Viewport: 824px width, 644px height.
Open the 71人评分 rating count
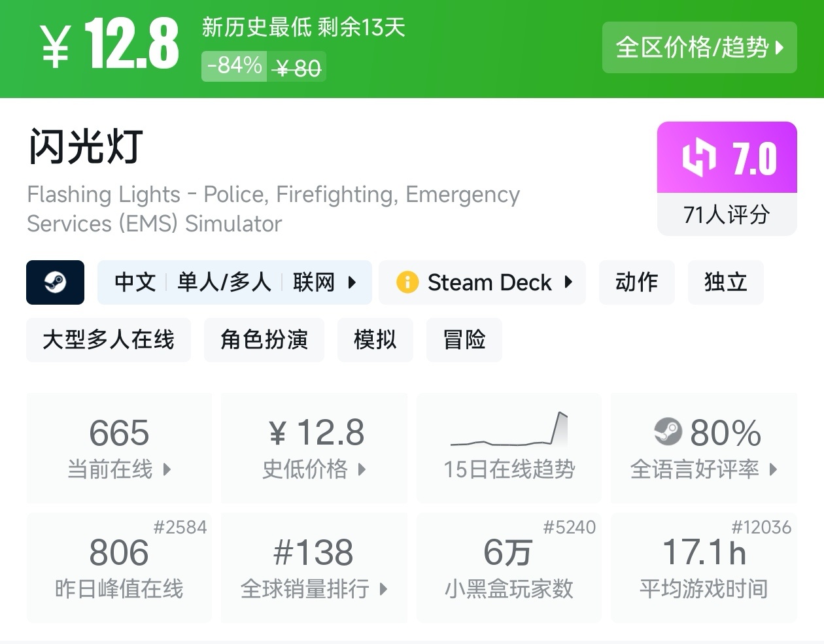727,214
